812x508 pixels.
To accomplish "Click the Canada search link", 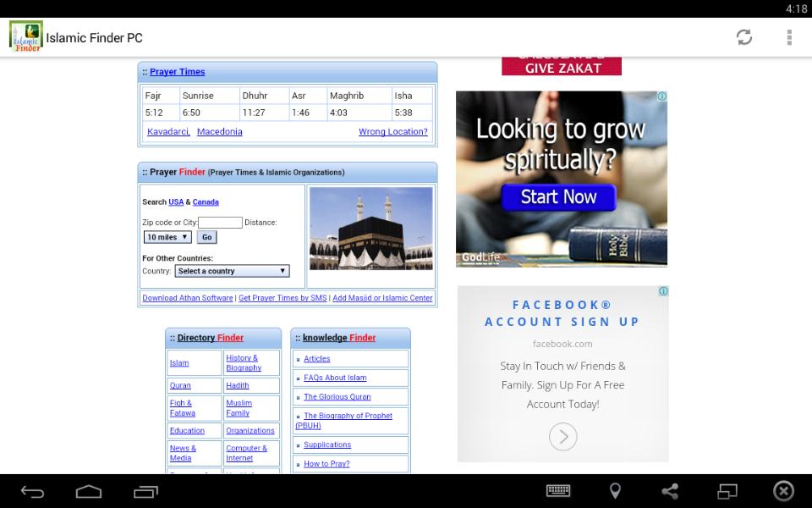I will 206,202.
